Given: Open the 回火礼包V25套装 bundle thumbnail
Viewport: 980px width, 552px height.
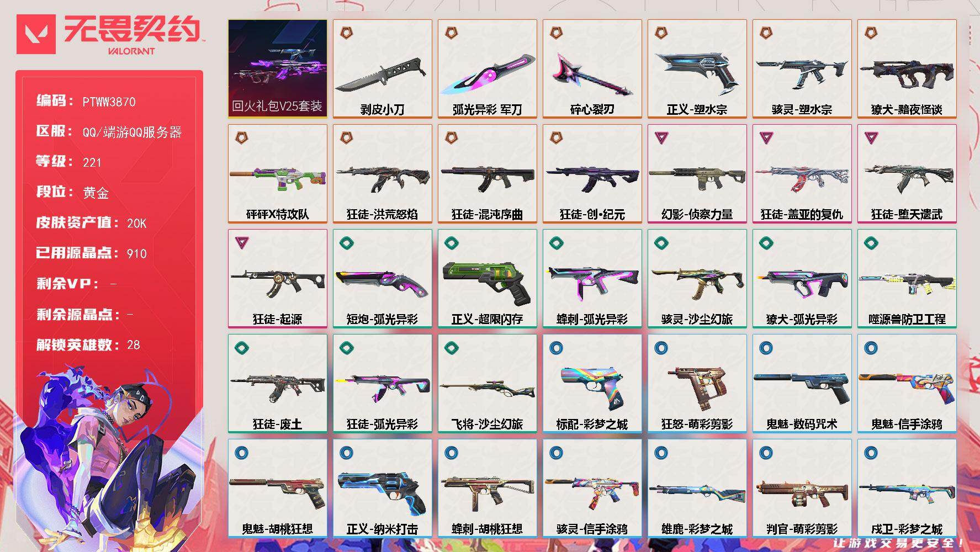Looking at the screenshot, I should (277, 68).
